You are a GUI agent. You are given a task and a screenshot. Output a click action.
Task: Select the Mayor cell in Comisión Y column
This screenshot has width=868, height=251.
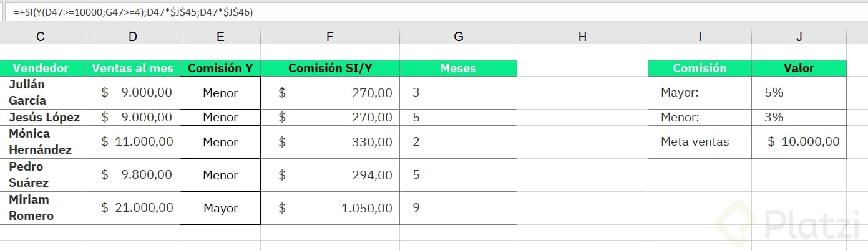coord(220,208)
